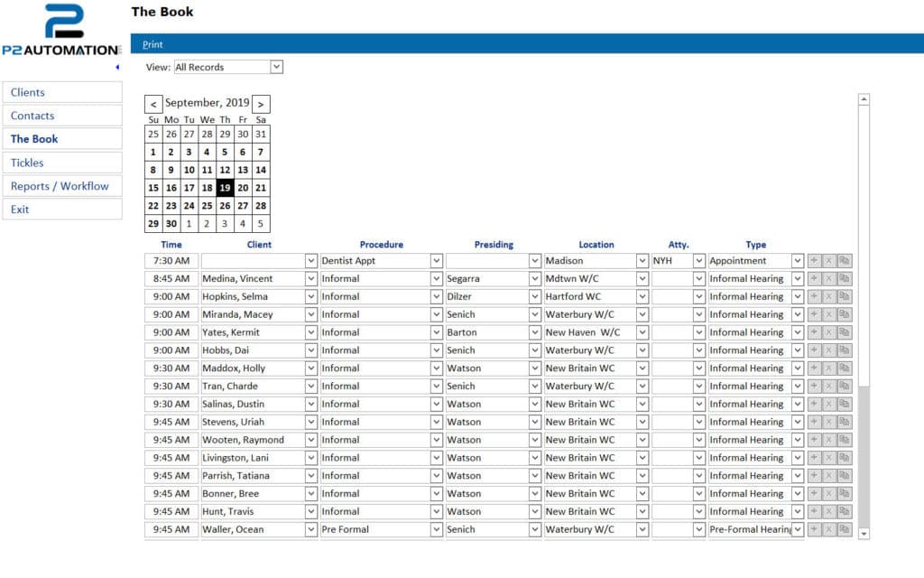Viewport: 924px width, 578px height.
Task: Click the add icon for Hopkins, Selma
Action: point(814,296)
